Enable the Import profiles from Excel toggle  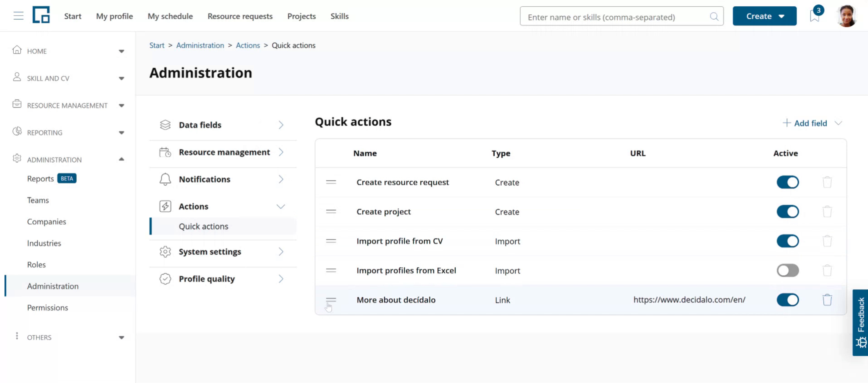coord(788,270)
